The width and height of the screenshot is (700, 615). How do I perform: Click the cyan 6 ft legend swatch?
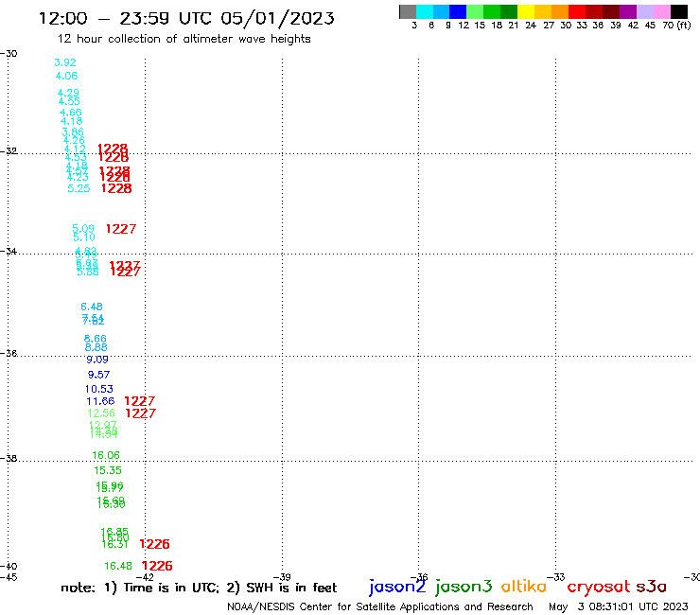pyautogui.click(x=425, y=11)
